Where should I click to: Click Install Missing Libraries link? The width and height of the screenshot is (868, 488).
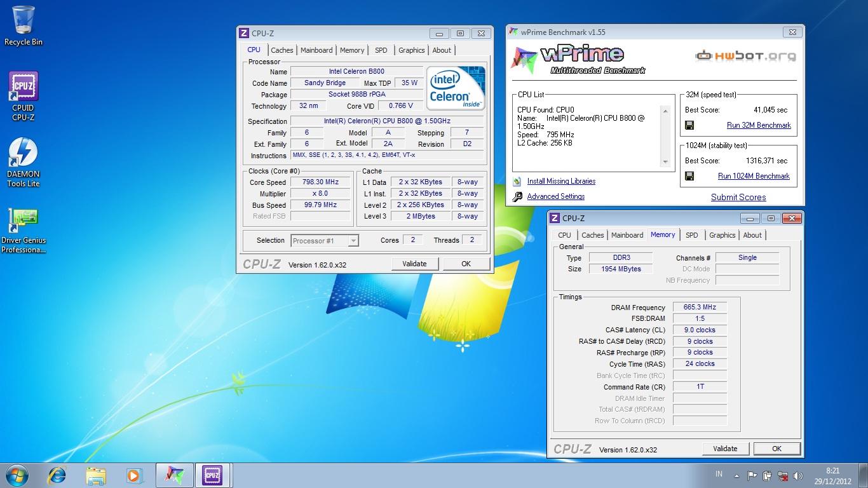click(x=561, y=181)
